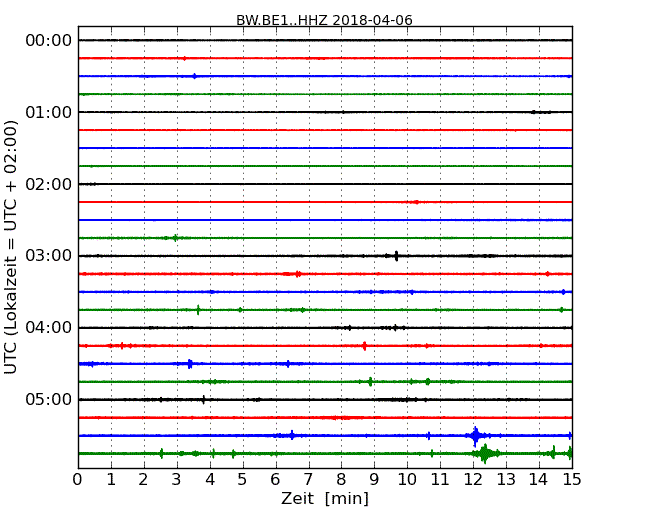Image resolution: width=650 pixels, height=520 pixels.
Task: Click the black blip near minute 14 on 01:00 trace
Action: [541, 112]
